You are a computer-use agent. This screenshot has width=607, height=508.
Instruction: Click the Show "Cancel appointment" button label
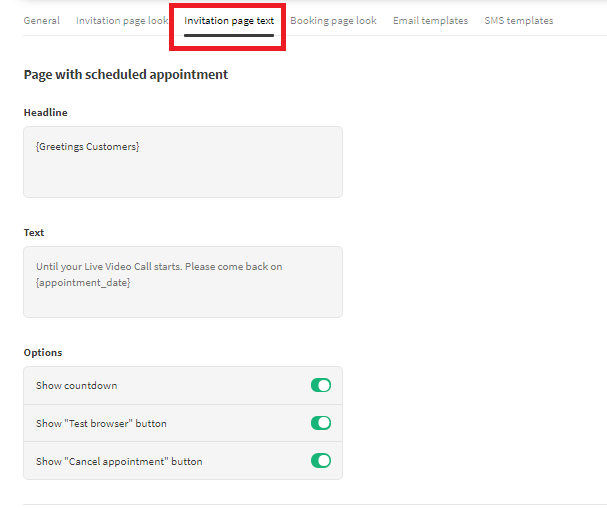pyautogui.click(x=119, y=462)
